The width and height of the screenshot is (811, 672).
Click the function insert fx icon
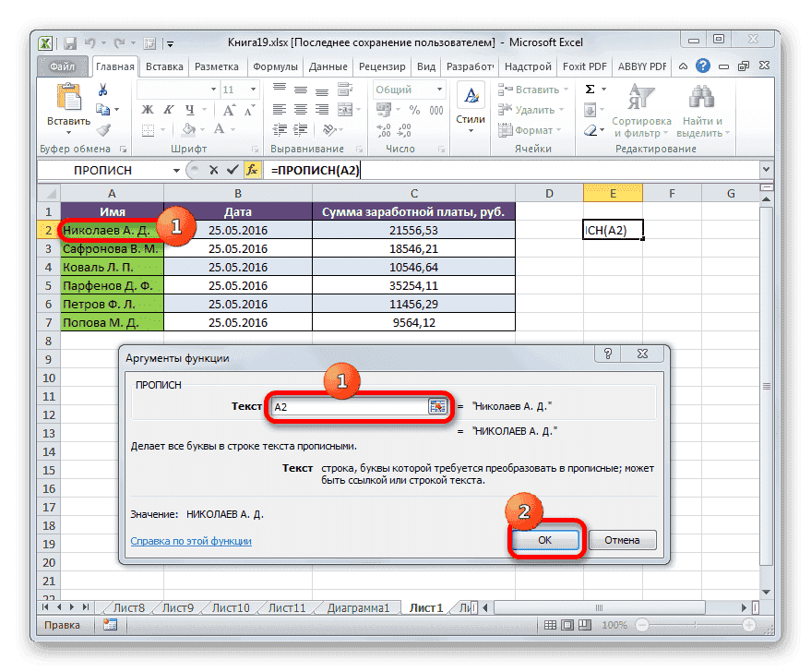point(253,170)
